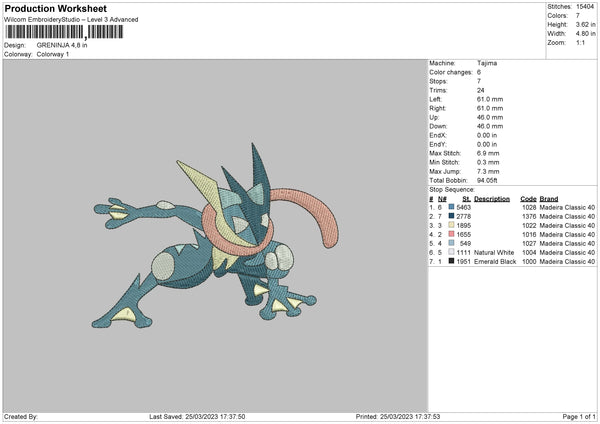The height and width of the screenshot is (424, 600).
Task: Click the 'Production Worksheet' title
Action: pos(55,8)
